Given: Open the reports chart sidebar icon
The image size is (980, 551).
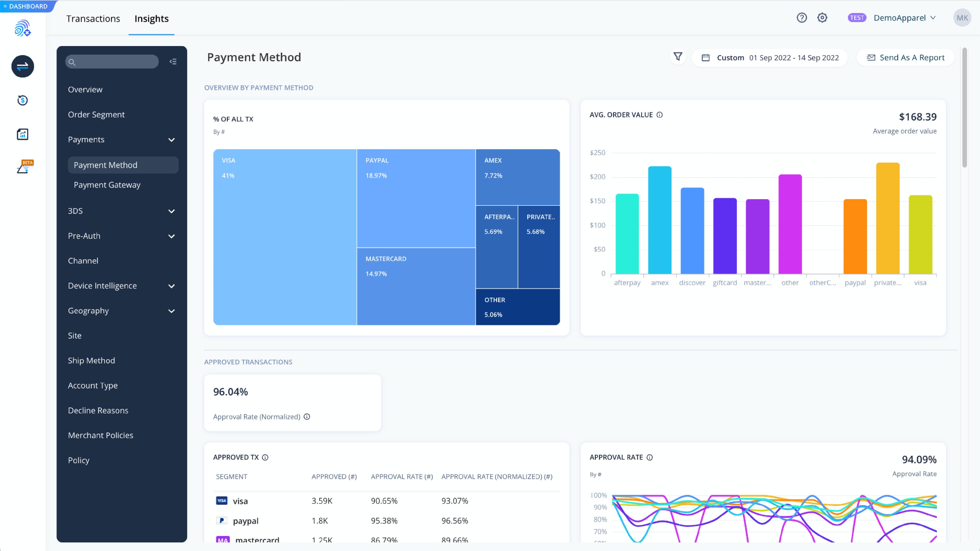Looking at the screenshot, I should click(23, 134).
